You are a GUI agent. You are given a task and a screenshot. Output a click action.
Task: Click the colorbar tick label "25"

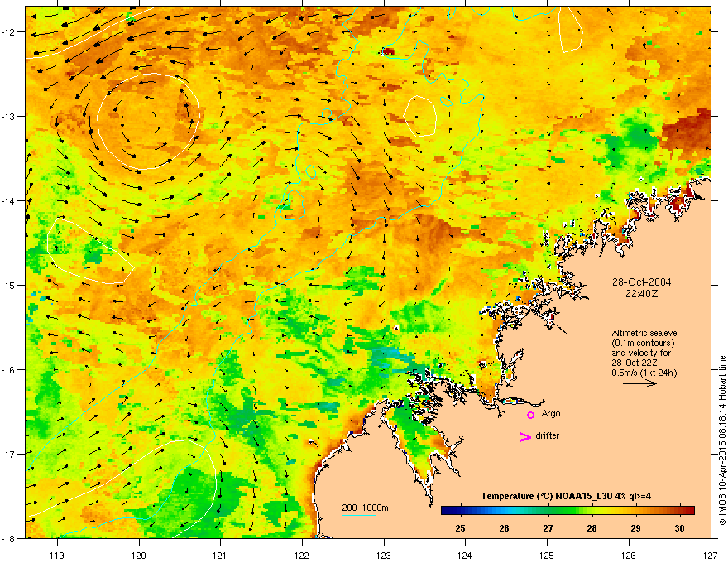tap(460, 528)
